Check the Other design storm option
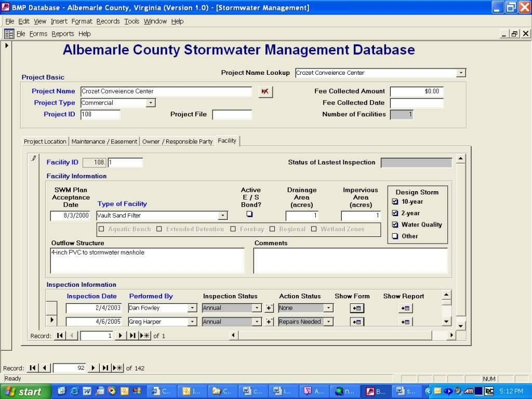 (395, 236)
